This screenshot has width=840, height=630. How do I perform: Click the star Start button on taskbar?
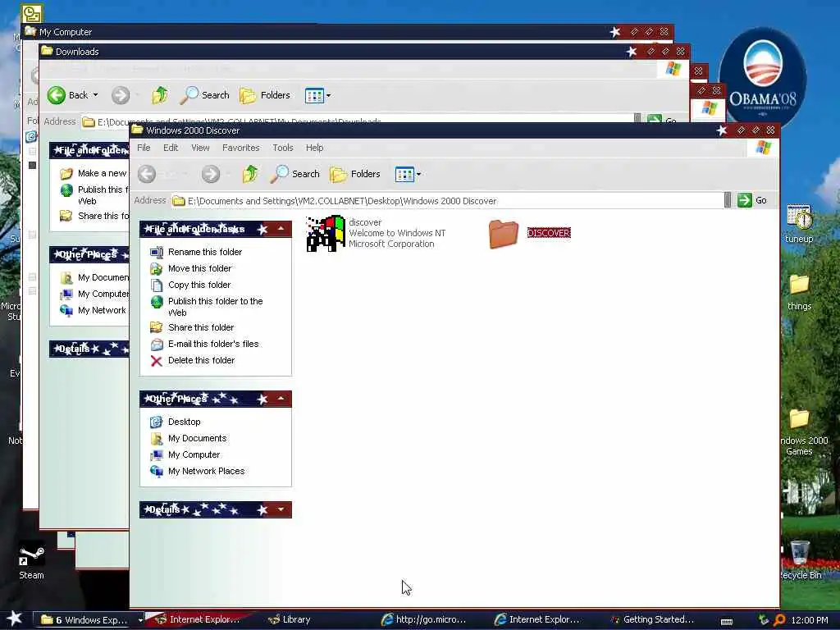pyautogui.click(x=14, y=619)
